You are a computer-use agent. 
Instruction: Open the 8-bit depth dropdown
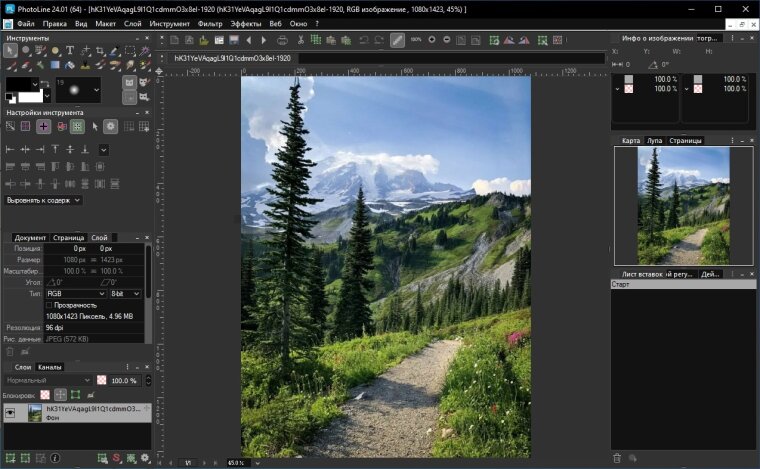point(125,294)
